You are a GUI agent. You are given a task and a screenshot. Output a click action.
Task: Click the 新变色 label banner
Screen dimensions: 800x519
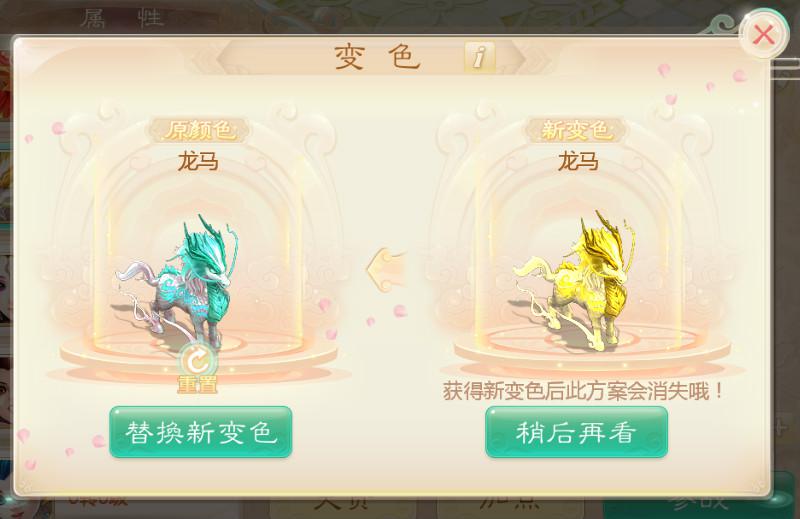point(576,131)
